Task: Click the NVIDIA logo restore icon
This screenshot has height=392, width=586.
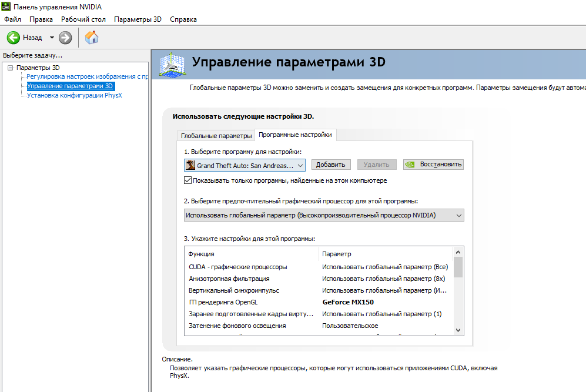Action: click(412, 165)
